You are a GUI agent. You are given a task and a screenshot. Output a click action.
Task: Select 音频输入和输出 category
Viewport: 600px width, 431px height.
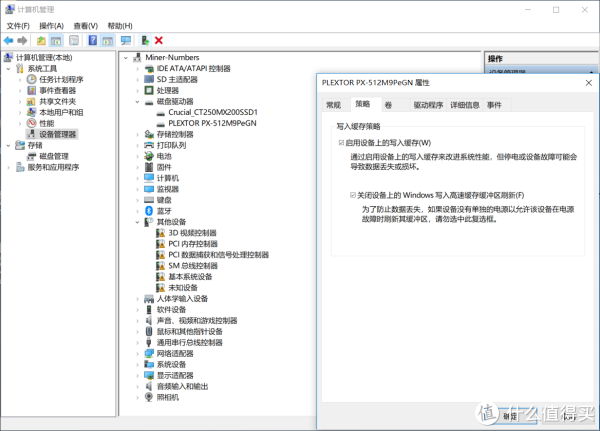click(182, 386)
